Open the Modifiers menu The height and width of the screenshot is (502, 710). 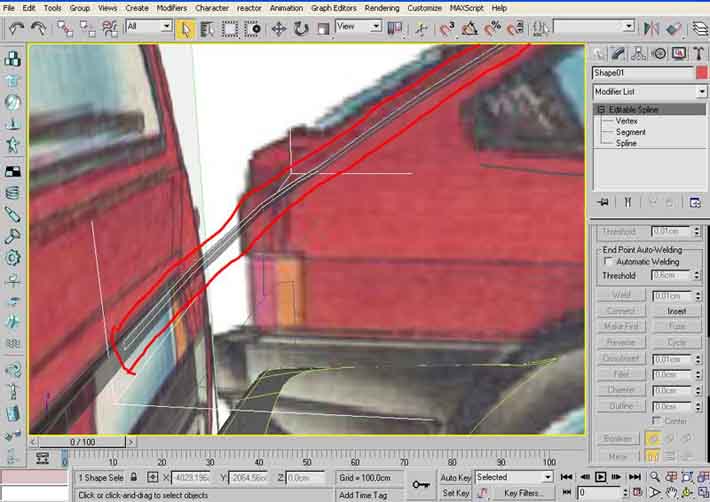pyautogui.click(x=172, y=8)
